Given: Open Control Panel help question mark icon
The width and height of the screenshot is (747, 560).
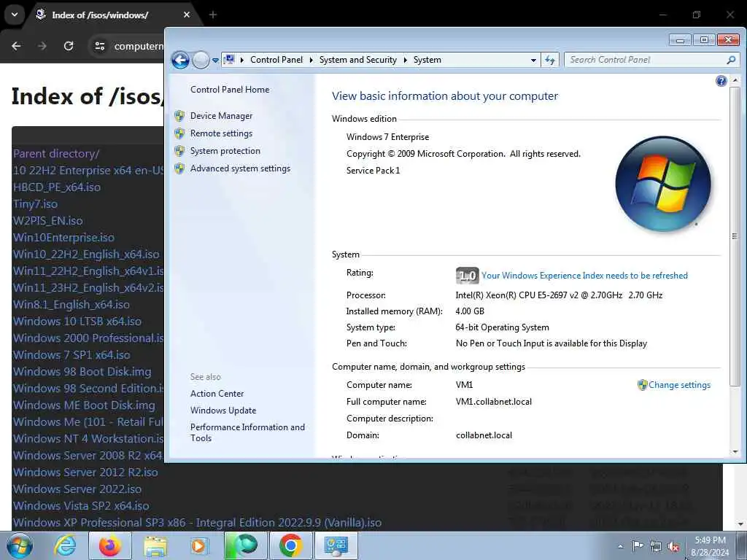Looking at the screenshot, I should tap(721, 81).
